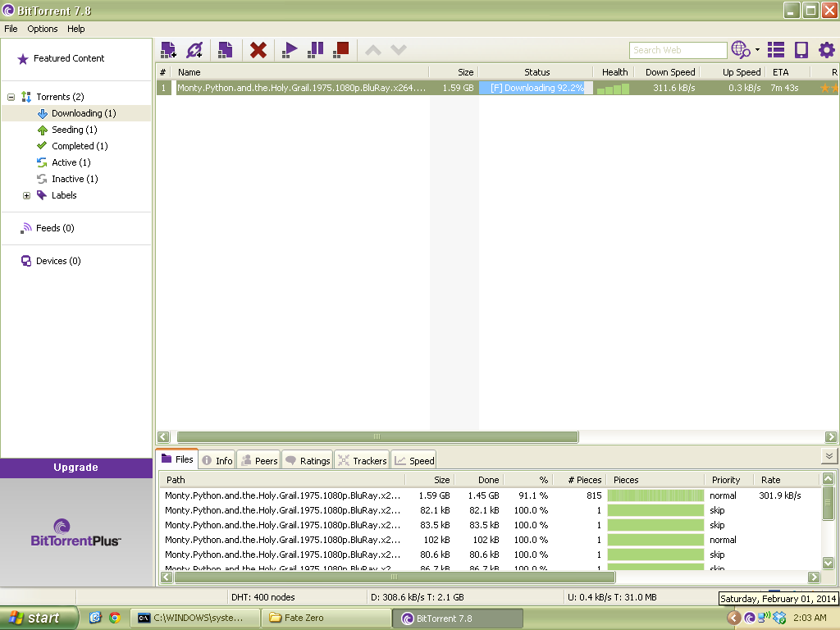Click the web search globe icon
This screenshot has height=630, width=840.
tap(741, 50)
